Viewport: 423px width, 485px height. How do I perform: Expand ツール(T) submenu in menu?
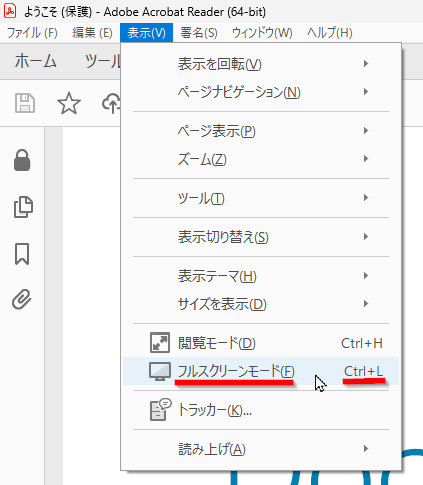261,198
